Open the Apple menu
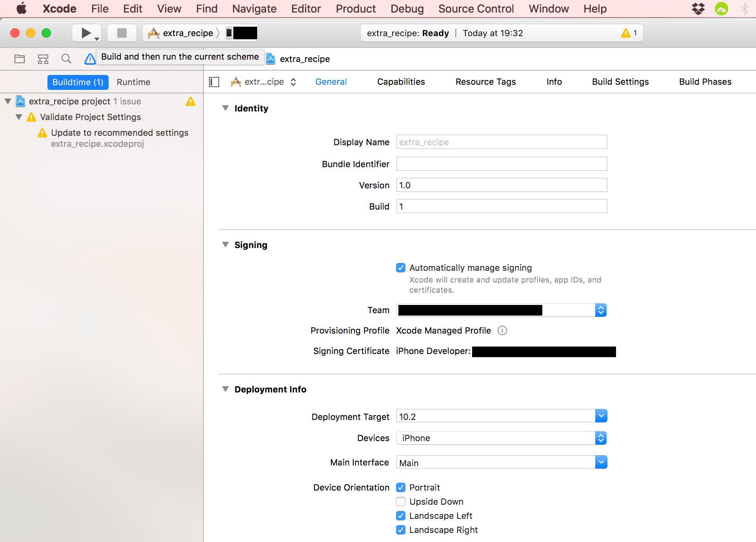This screenshot has width=756, height=542. coord(22,8)
